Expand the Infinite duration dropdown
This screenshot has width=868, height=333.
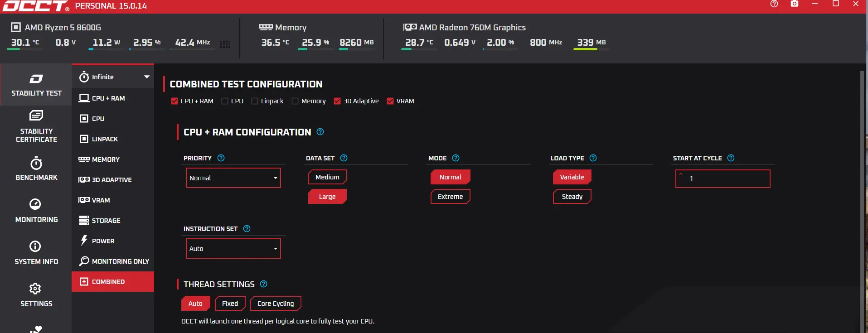click(x=146, y=77)
